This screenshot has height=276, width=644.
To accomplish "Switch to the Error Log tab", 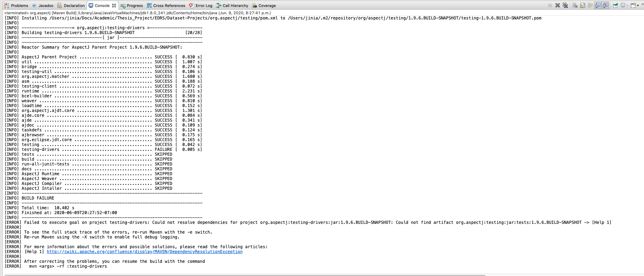I will 201,6.
